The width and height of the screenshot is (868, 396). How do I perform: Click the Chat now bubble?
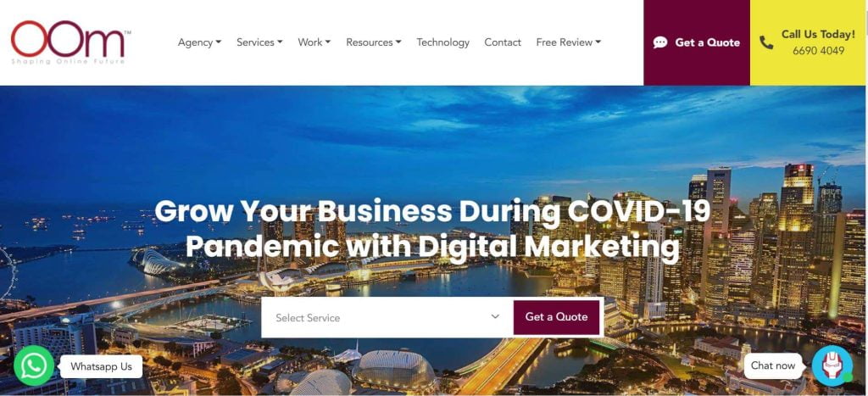pos(773,365)
